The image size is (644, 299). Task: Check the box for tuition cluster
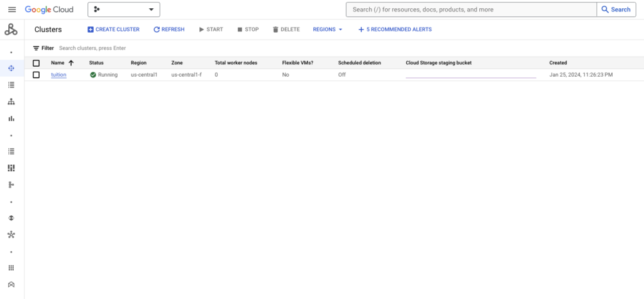(x=36, y=75)
